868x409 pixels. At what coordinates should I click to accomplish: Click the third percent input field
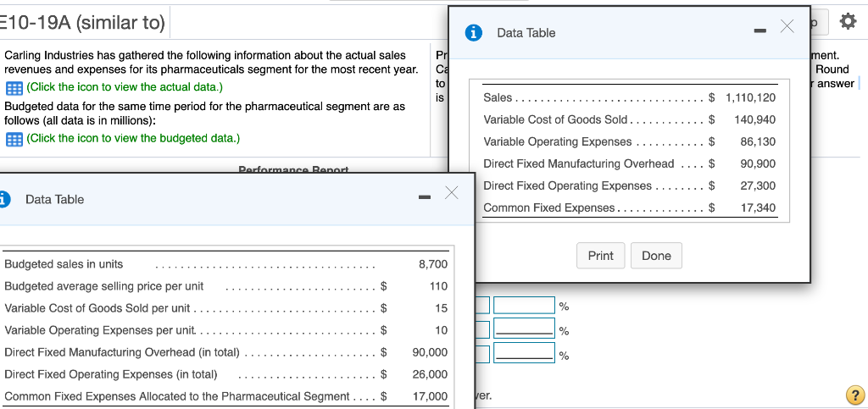click(524, 352)
